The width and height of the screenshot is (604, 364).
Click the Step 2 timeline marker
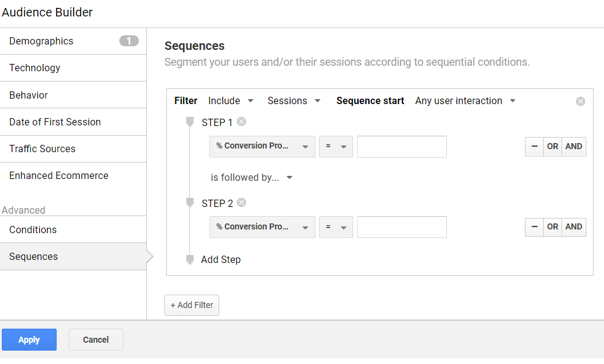coord(190,203)
